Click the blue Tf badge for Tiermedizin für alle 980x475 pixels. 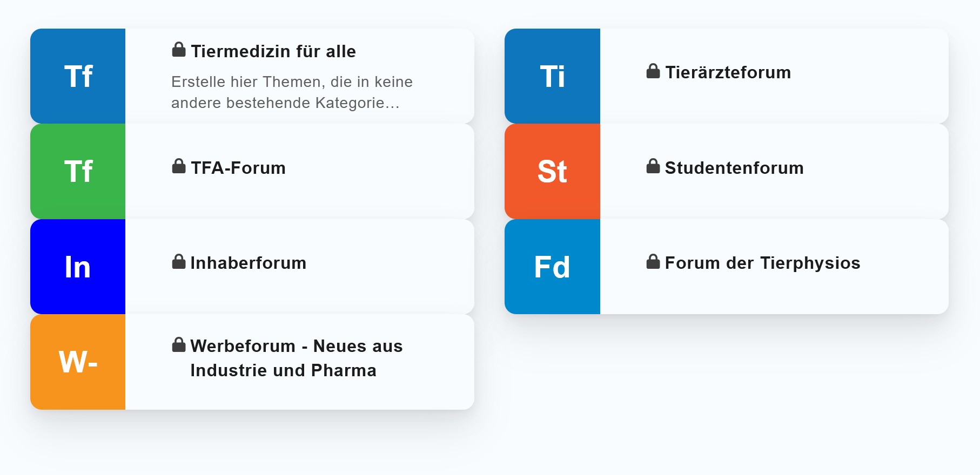(78, 76)
